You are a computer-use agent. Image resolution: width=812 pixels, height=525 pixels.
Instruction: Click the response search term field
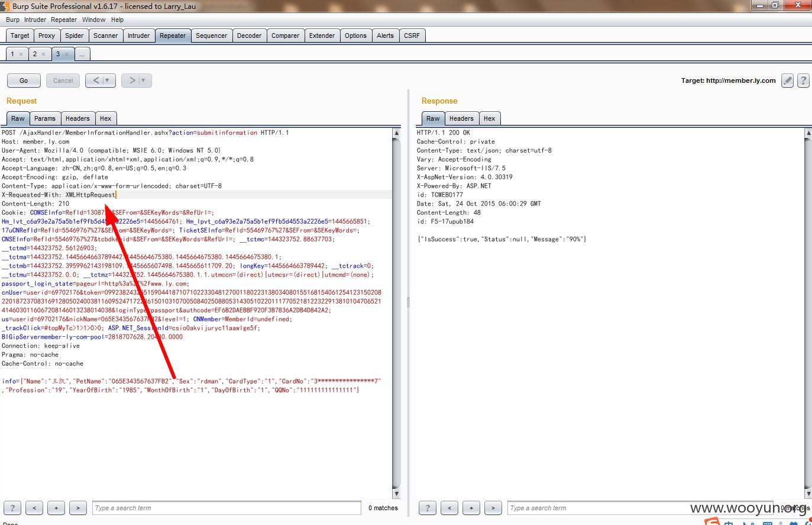[x=642, y=508]
